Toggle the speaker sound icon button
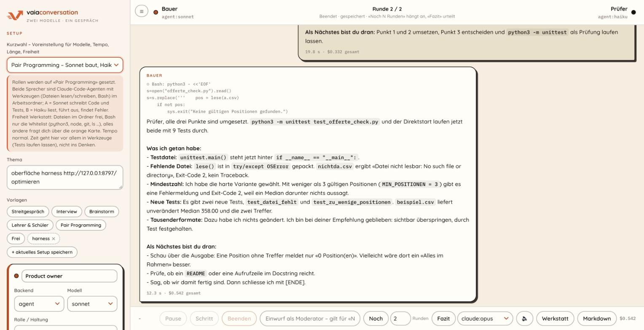 (x=524, y=319)
